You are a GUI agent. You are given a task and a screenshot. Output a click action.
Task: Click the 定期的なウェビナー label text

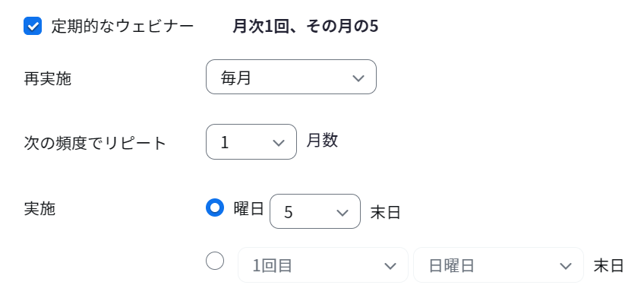point(122,27)
